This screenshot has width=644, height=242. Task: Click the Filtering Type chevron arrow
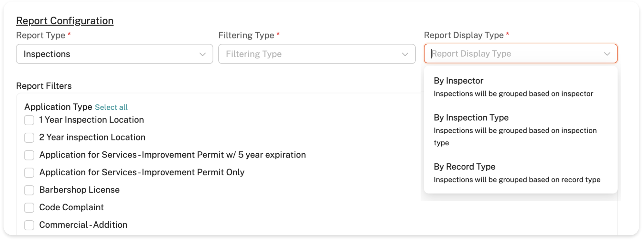(405, 54)
